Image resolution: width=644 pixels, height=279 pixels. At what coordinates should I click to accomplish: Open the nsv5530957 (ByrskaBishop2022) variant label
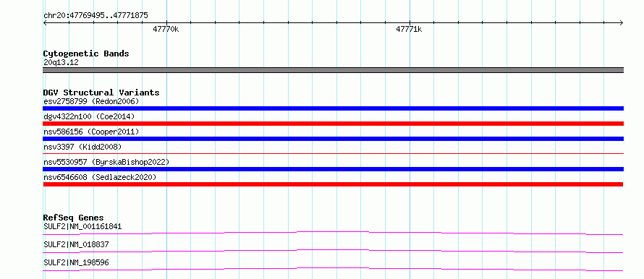click(x=106, y=162)
